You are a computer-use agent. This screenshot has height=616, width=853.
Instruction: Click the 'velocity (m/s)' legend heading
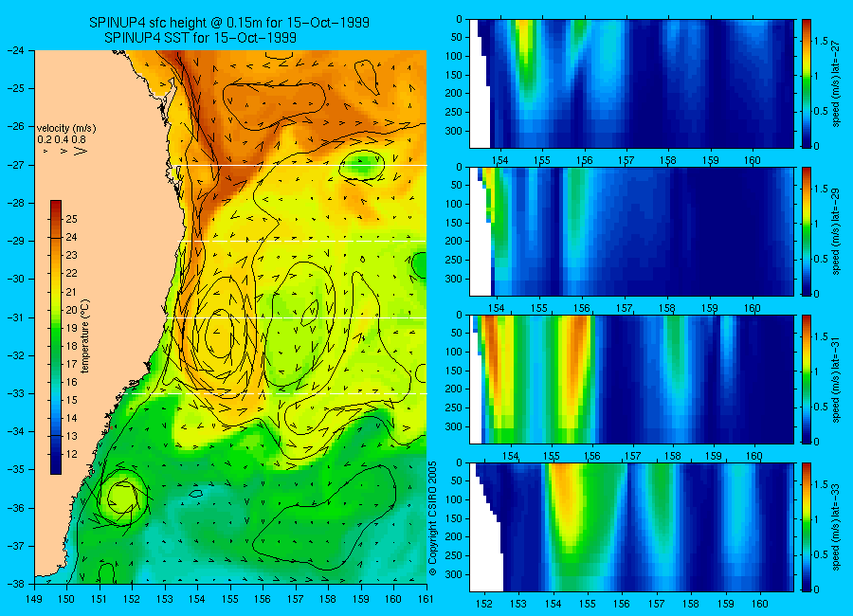pyautogui.click(x=66, y=129)
